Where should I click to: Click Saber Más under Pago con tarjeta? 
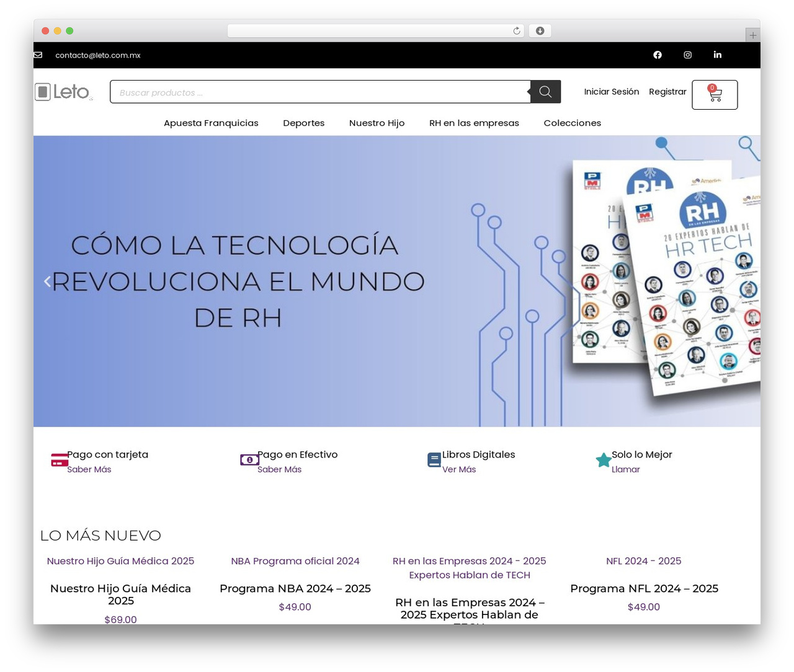[x=89, y=469]
